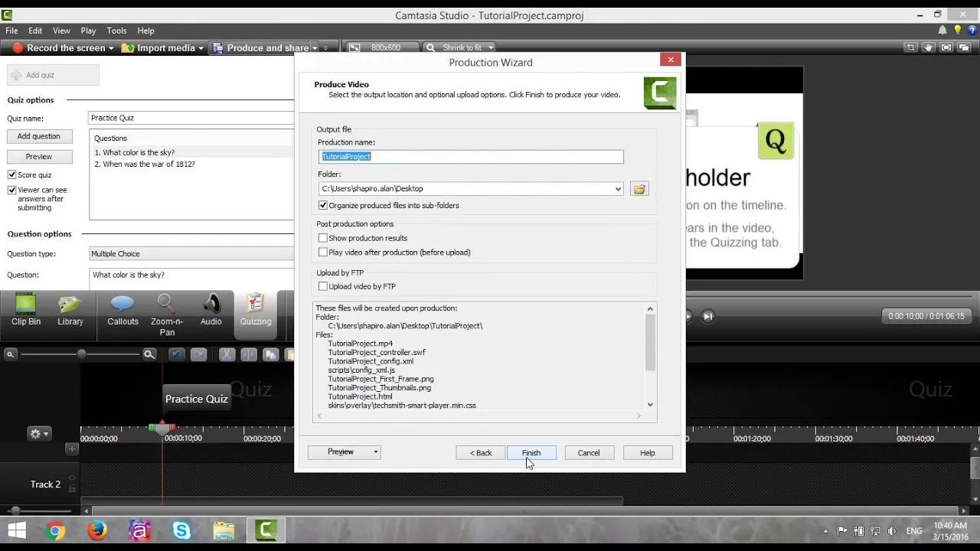The height and width of the screenshot is (551, 980).
Task: Expand the Folder path dropdown
Action: click(618, 189)
